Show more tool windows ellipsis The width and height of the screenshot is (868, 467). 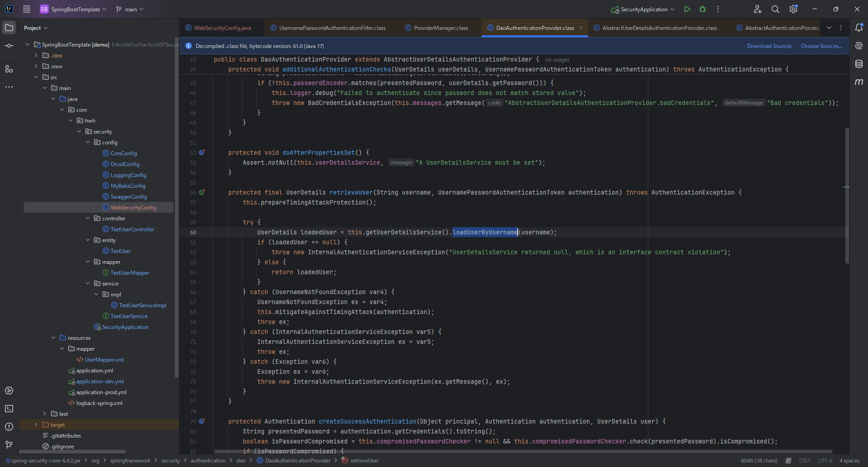pos(9,87)
